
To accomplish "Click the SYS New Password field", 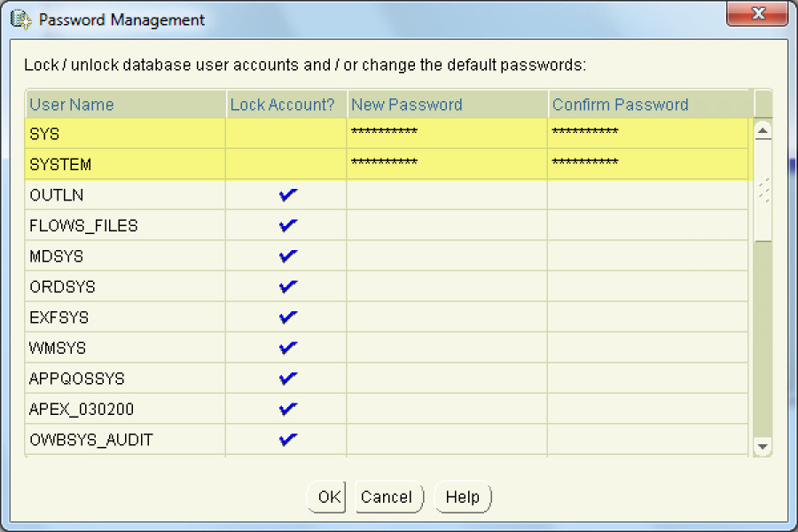I will pos(446,134).
